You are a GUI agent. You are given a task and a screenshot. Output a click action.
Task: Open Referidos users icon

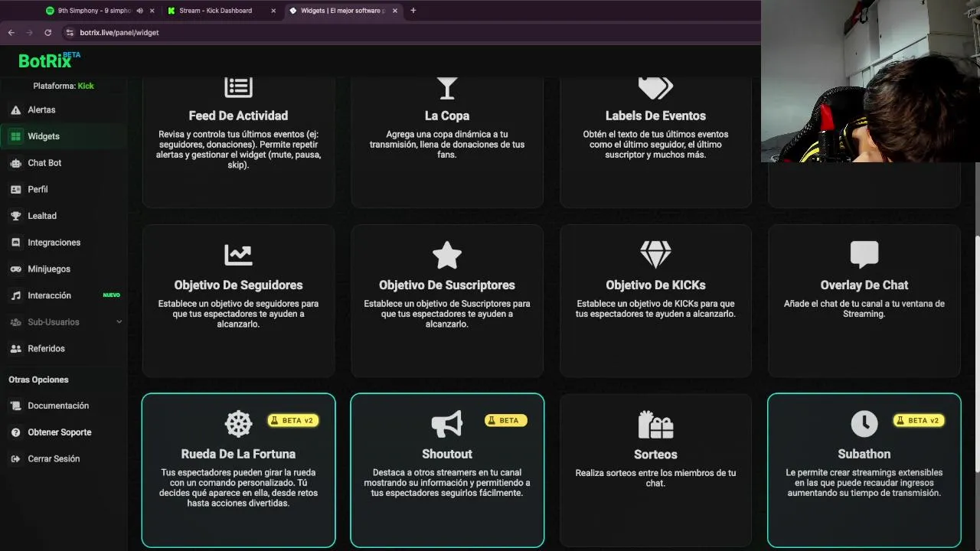click(x=15, y=348)
